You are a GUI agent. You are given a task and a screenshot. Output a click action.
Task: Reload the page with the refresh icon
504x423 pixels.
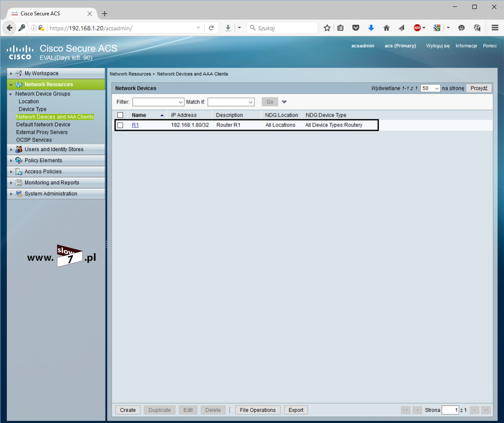pyautogui.click(x=211, y=28)
